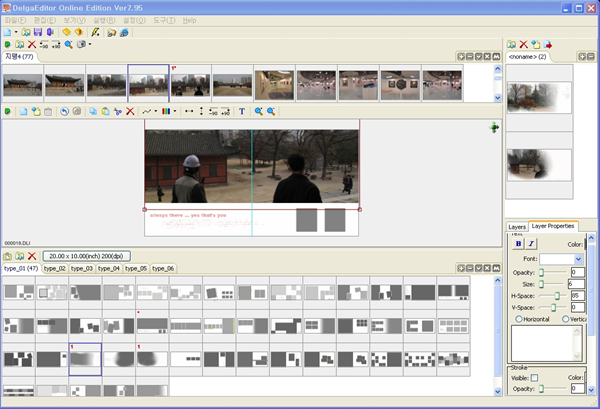This screenshot has width=600, height=409.
Task: Rotate photo +90 in photo strip toolbar
Action: pos(56,45)
